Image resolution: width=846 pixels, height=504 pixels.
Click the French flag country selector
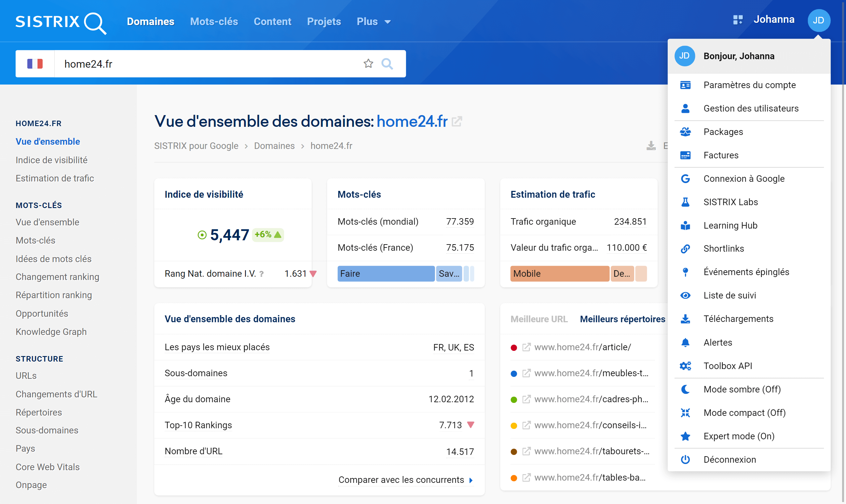[x=35, y=63]
